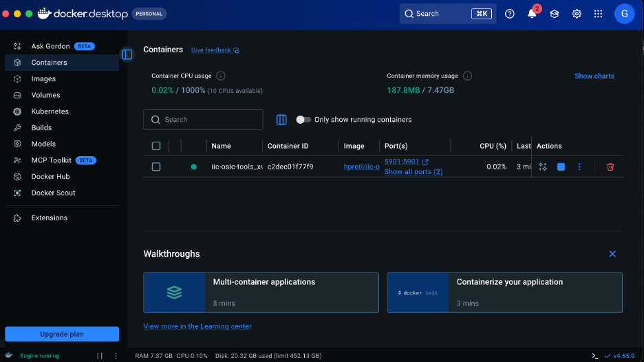Select the iic-osic-tools container row checkbox
644x362 pixels.
tap(156, 167)
